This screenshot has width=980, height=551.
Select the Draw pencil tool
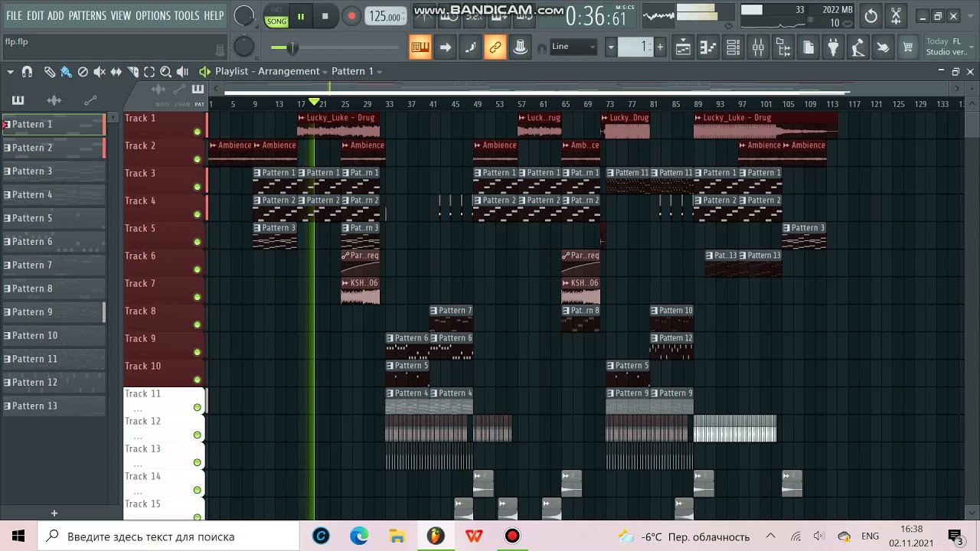50,71
